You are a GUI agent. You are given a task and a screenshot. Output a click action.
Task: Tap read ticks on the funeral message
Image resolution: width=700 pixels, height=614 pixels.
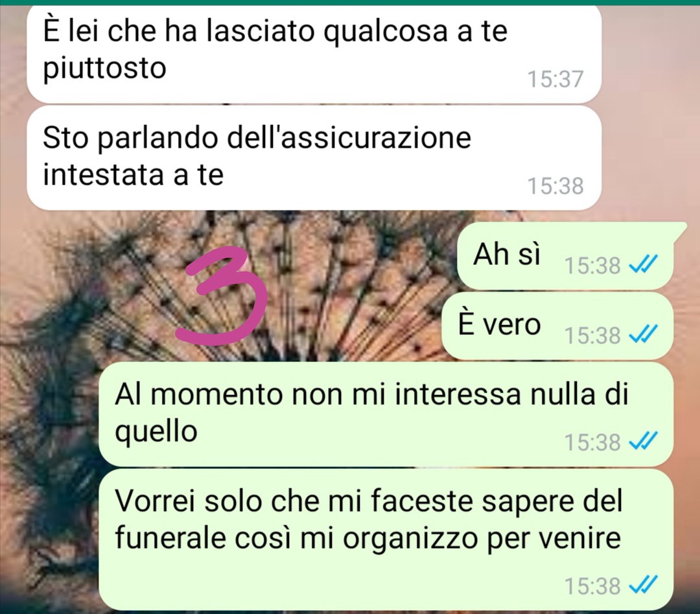[643, 585]
